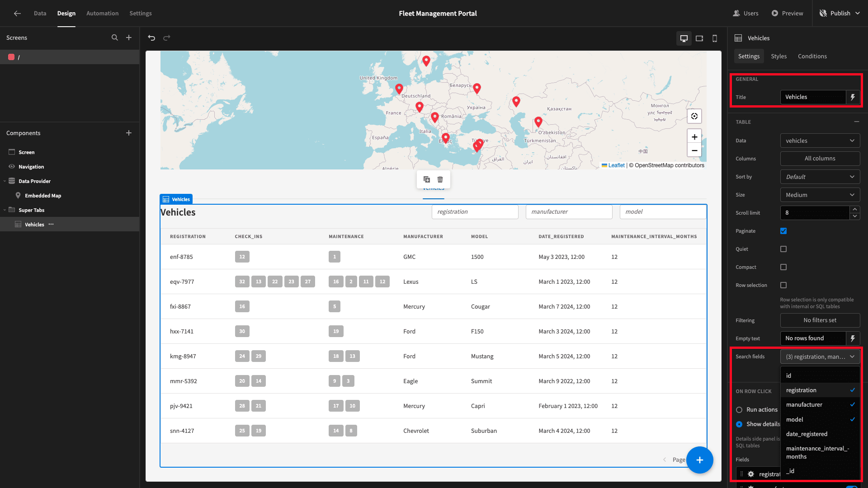Screen dimensions: 868x488
Task: Open the Leaflet link on map
Action: pos(616,165)
